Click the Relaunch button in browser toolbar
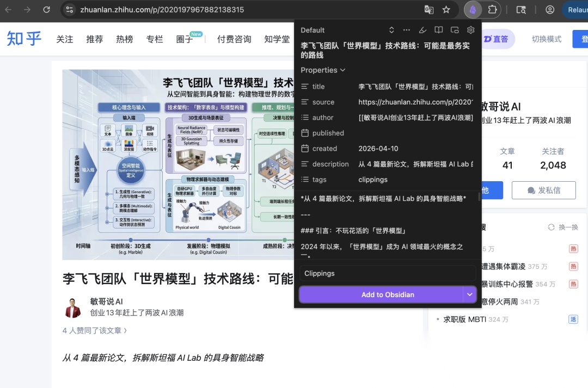 coord(575,10)
